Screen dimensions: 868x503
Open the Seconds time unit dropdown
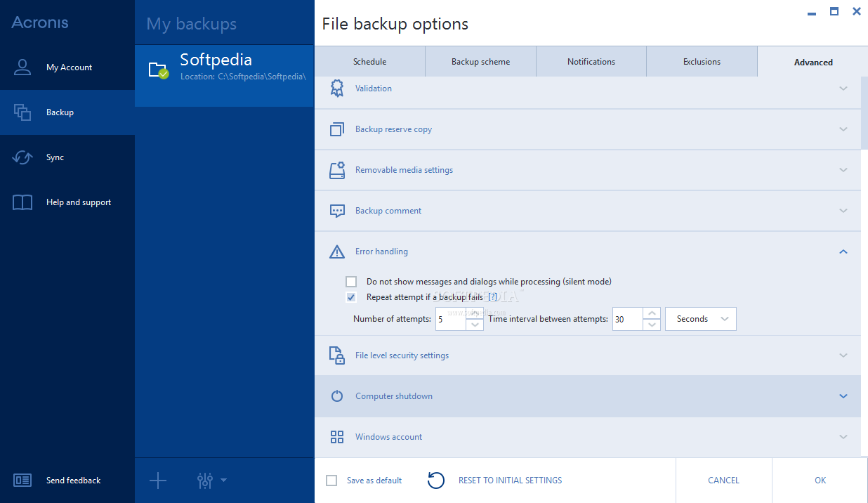[x=700, y=319]
